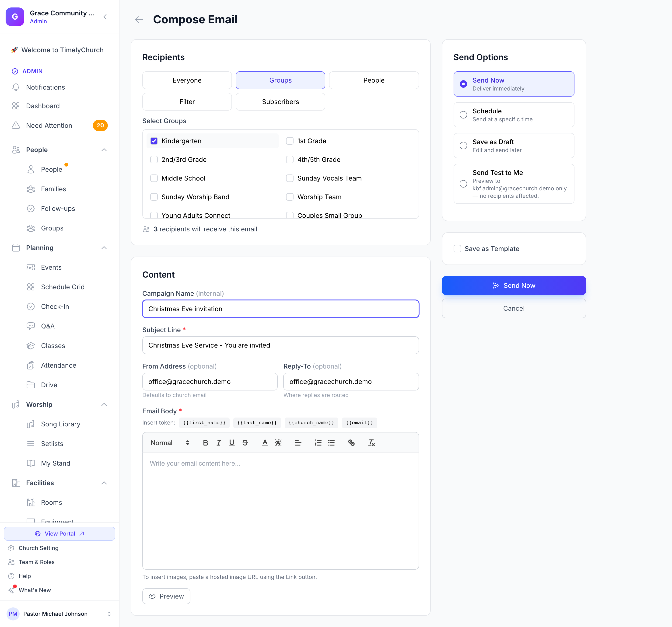Image resolution: width=672 pixels, height=627 pixels.
Task: Switch recipients to People tab
Action: coord(374,80)
